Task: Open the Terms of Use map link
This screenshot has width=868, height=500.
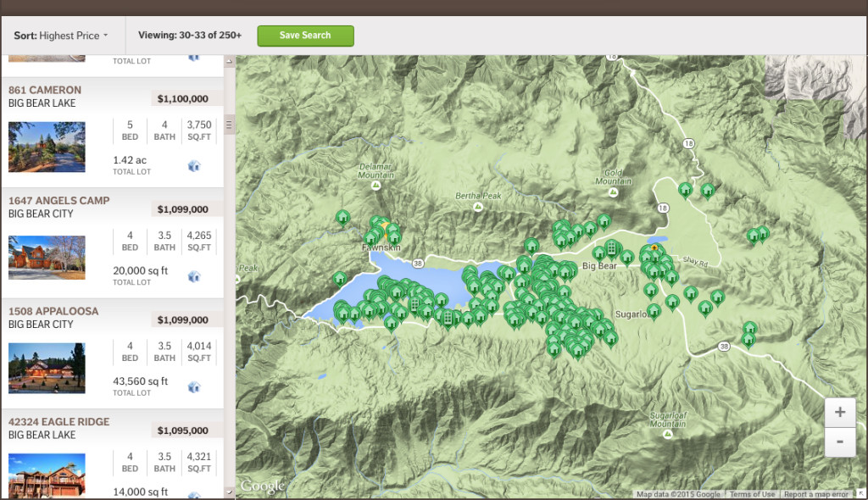Action: point(752,494)
